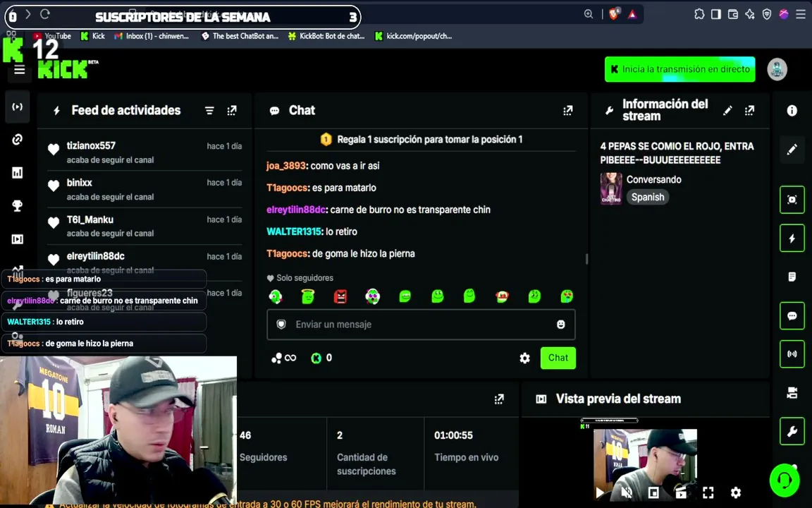
Task: Open the emoji picker in message box
Action: (560, 325)
